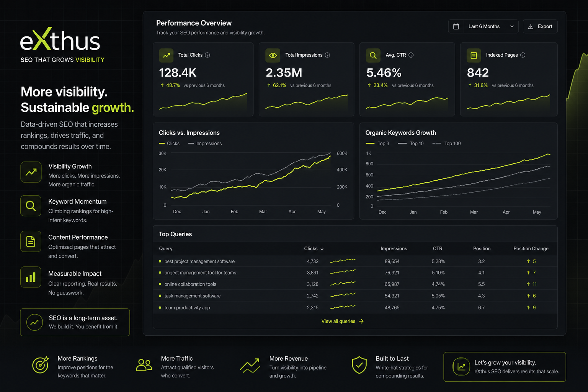Click the Visibility Growth chart icon
Image resolution: width=588 pixels, height=392 pixels.
[x=31, y=172]
